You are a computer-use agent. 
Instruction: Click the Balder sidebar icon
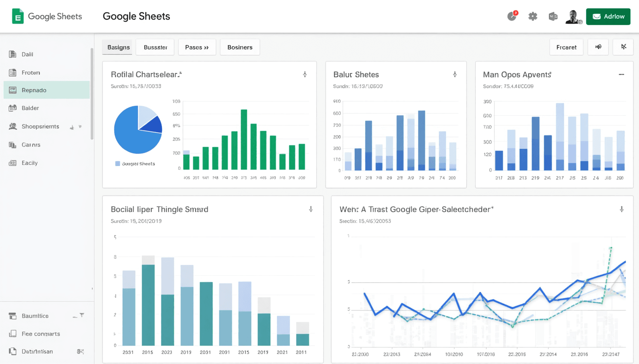[x=13, y=108]
